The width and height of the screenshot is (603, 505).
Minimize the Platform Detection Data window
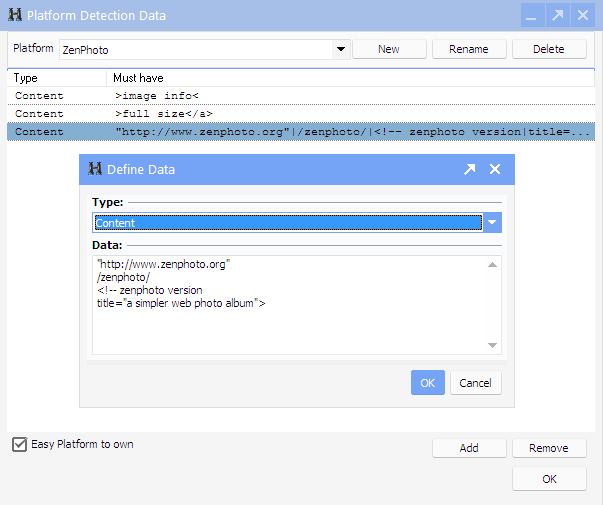[531, 16]
